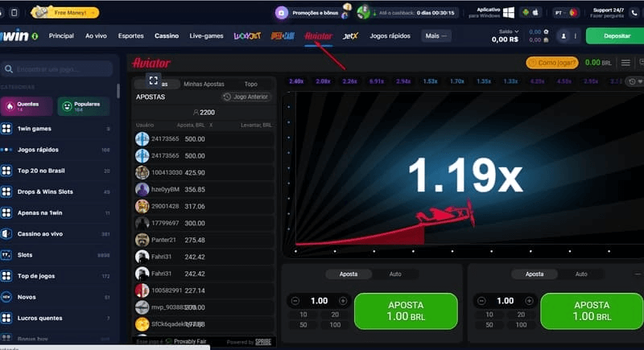Screen dimensions: 644x350
Task: Place the second APOSTA 1.00 BRL bet
Action: pyautogui.click(x=592, y=311)
